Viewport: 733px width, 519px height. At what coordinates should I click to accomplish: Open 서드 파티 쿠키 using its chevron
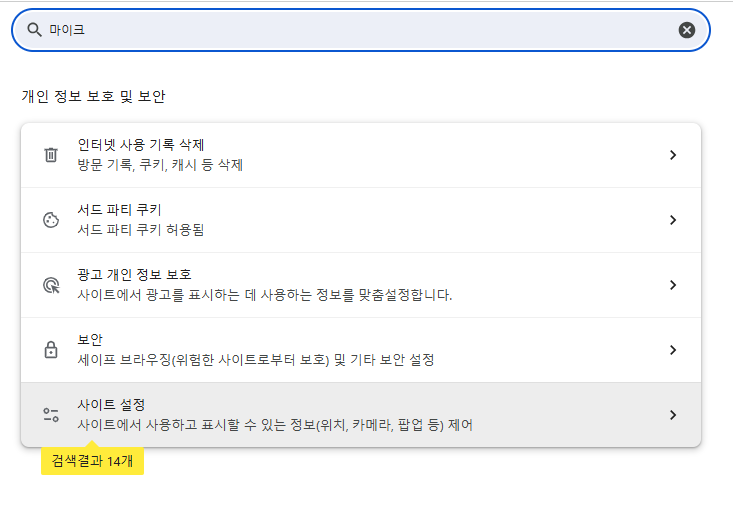click(673, 220)
